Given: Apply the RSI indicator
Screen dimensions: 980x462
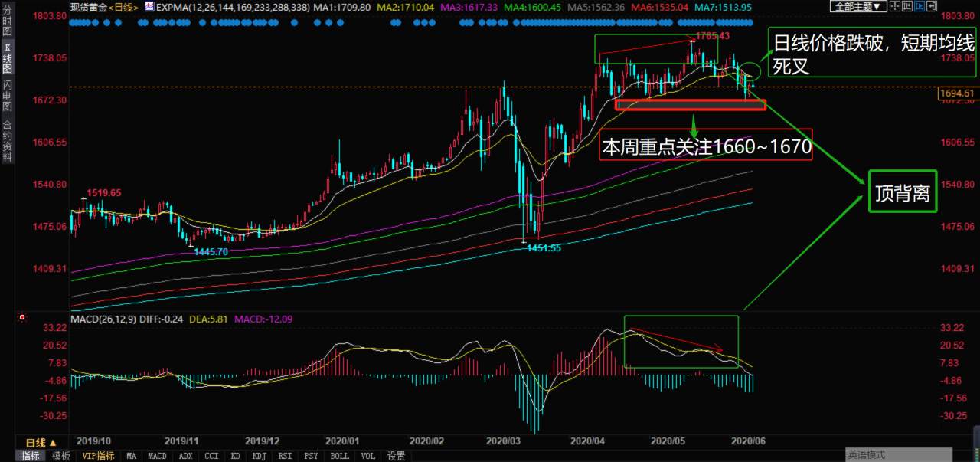Looking at the screenshot, I should point(285,456).
